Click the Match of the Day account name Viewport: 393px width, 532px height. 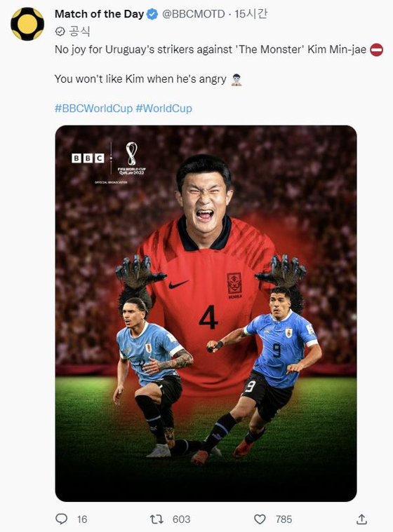[99, 14]
